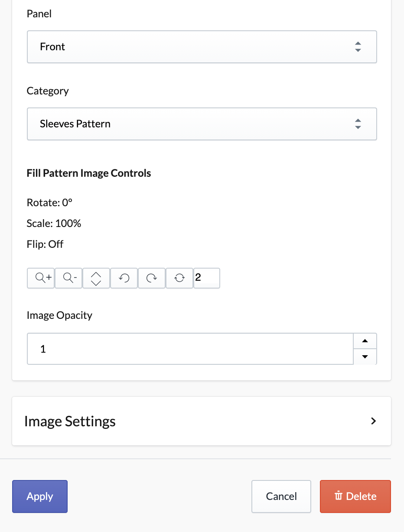Zoom out the fill pattern image
This screenshot has height=532, width=404.
coord(68,278)
